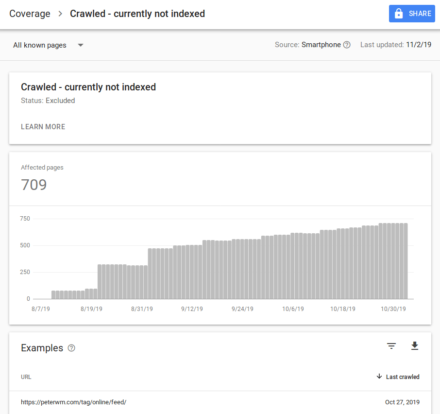The image size is (440, 414).
Task: Open the peterwm.com tag online feed URL row
Action: (x=220, y=402)
